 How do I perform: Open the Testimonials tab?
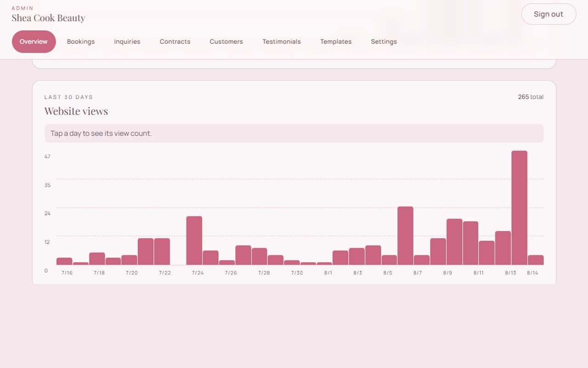point(282,41)
